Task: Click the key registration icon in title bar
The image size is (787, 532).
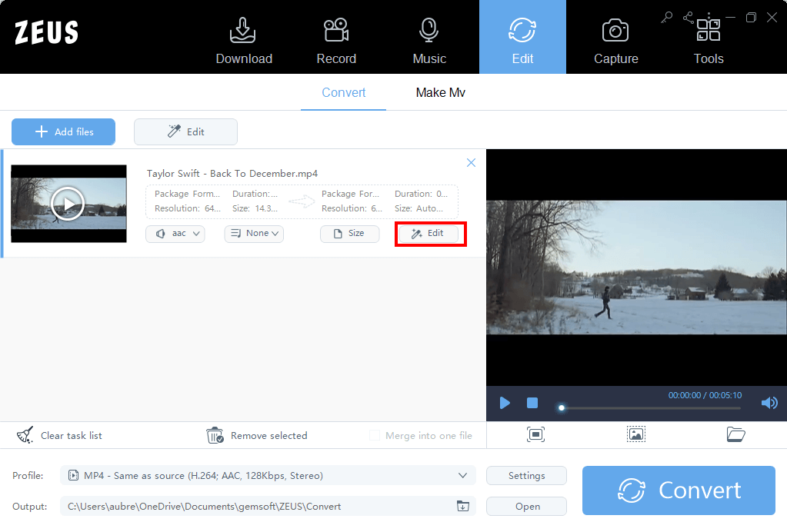Action: [666, 18]
